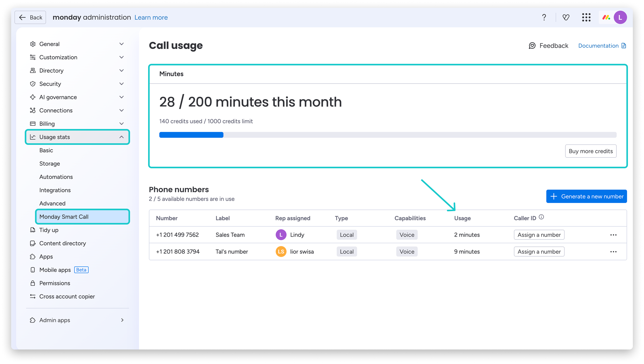The image size is (644, 364).
Task: Open the Learn more link
Action: (x=151, y=17)
